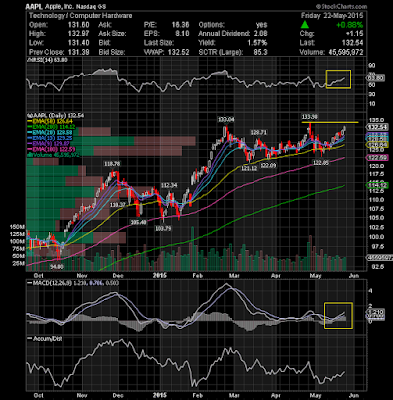
Task: Click the pink EMA(100) legend entry
Action: click(x=51, y=149)
